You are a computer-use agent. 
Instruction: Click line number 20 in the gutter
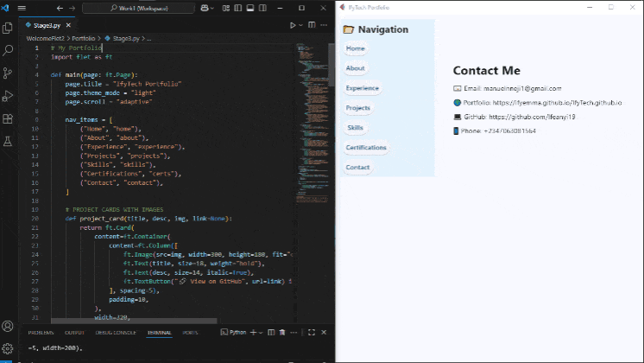pos(35,219)
